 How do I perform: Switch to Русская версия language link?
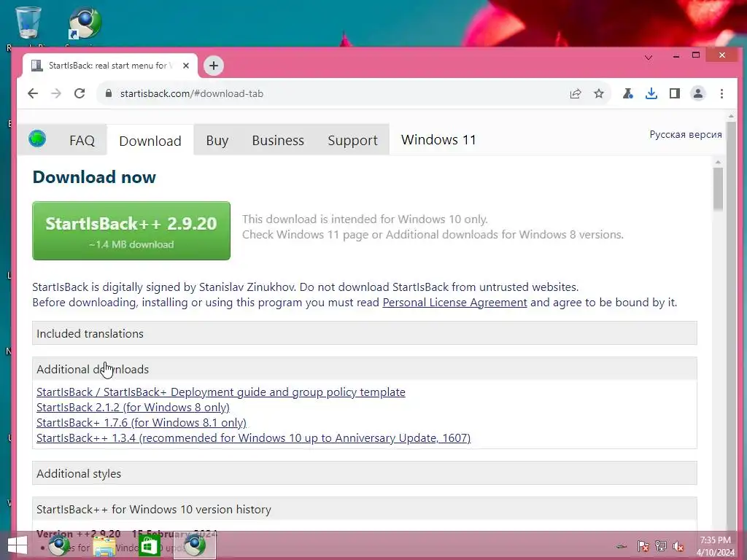(686, 134)
